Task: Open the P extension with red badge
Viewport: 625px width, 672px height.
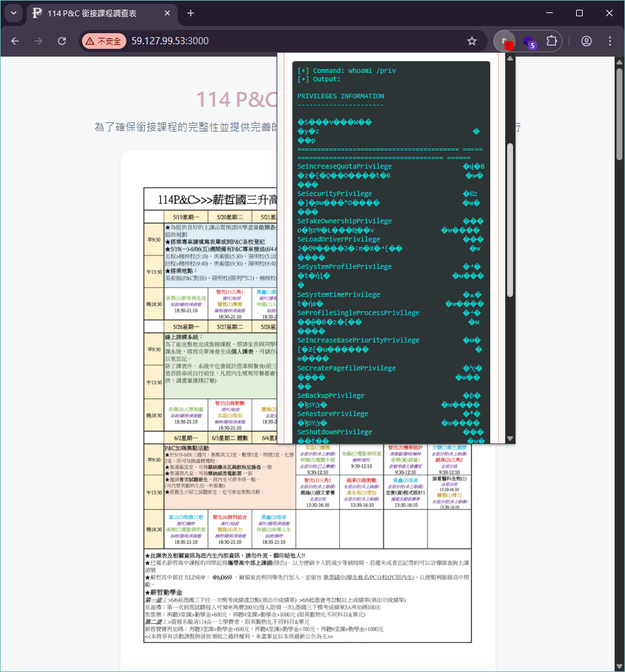Action: coord(505,41)
